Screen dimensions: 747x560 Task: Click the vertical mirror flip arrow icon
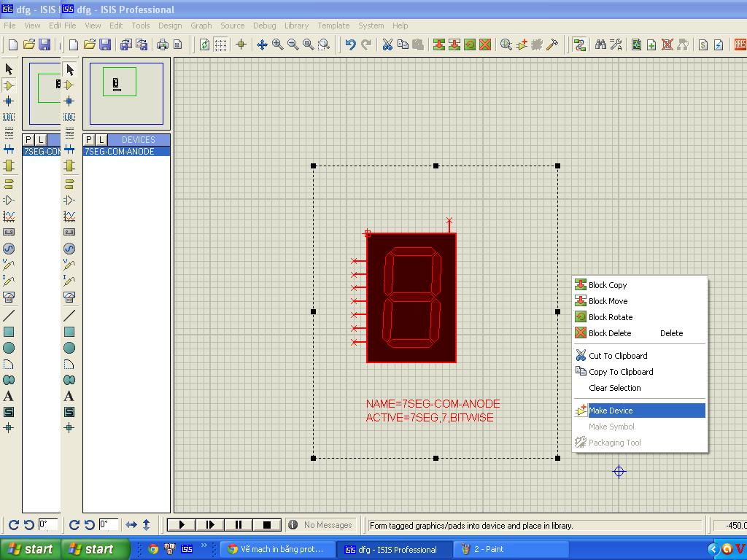(x=146, y=524)
